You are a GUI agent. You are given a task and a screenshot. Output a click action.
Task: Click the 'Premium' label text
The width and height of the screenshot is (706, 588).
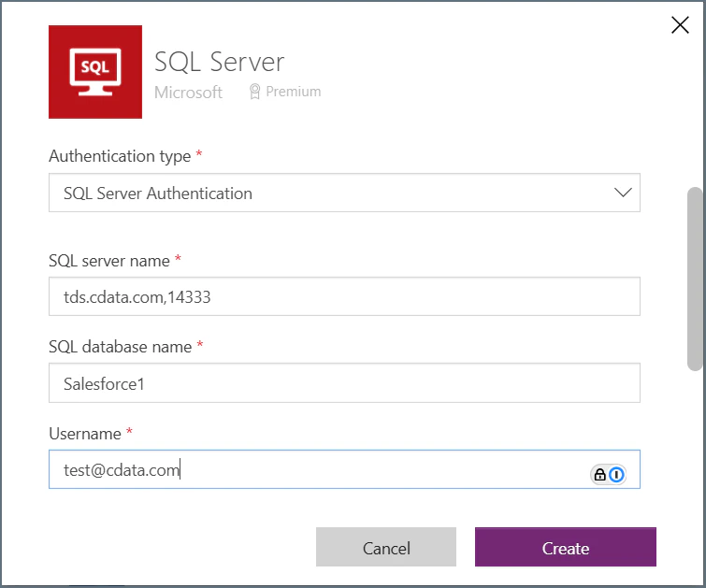point(293,92)
